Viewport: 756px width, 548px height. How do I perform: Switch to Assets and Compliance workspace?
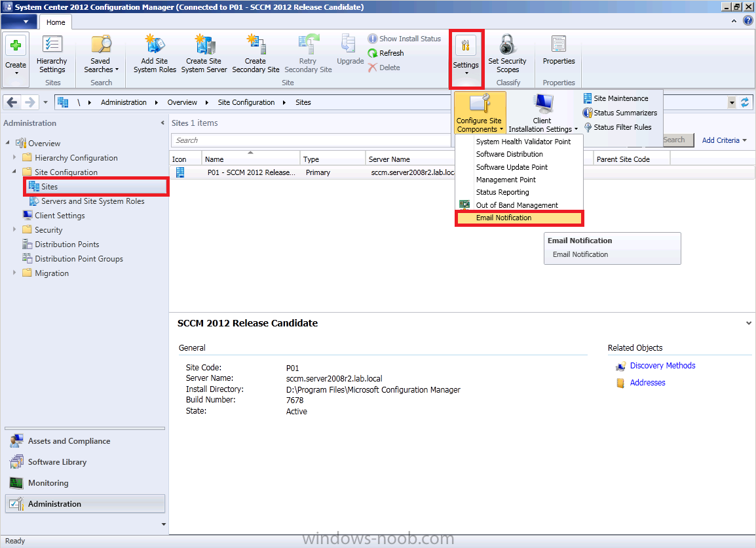85,441
